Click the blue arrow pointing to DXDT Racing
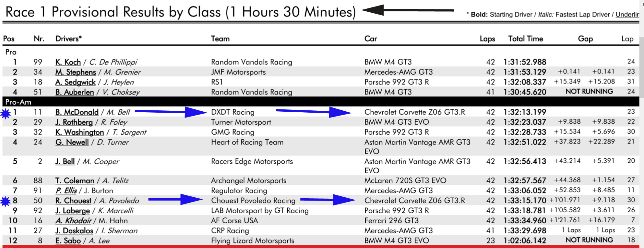The height and width of the screenshot is (248, 644). [x=171, y=112]
